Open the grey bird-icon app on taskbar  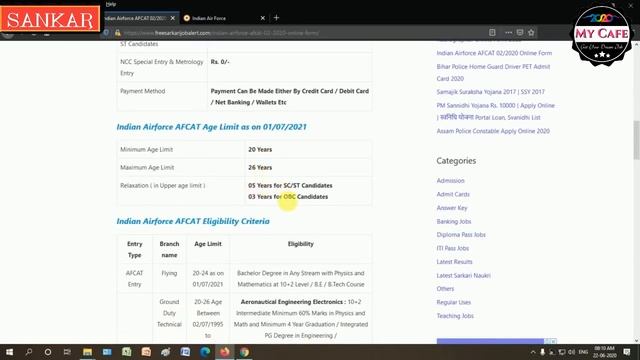tap(166, 352)
